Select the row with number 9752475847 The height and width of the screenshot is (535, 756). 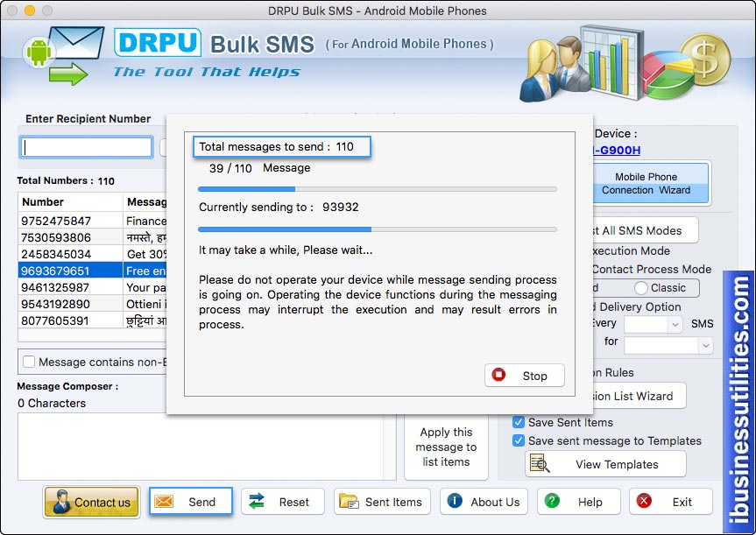pos(93,221)
